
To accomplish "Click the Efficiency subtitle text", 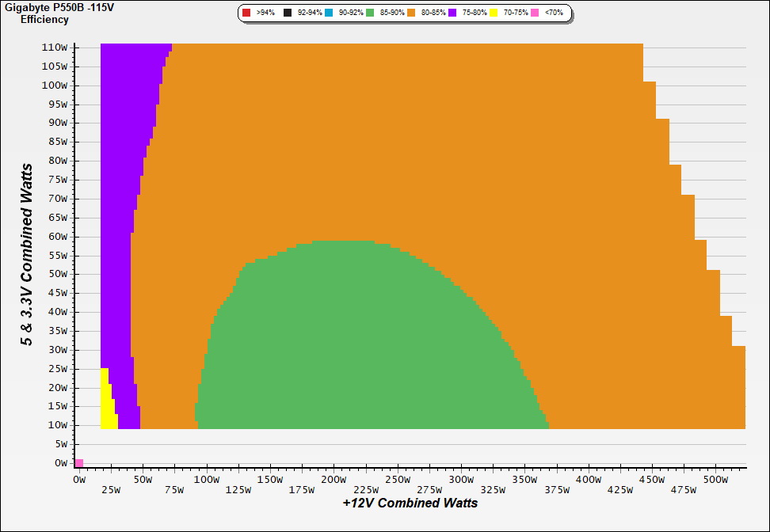I will 44,19.
